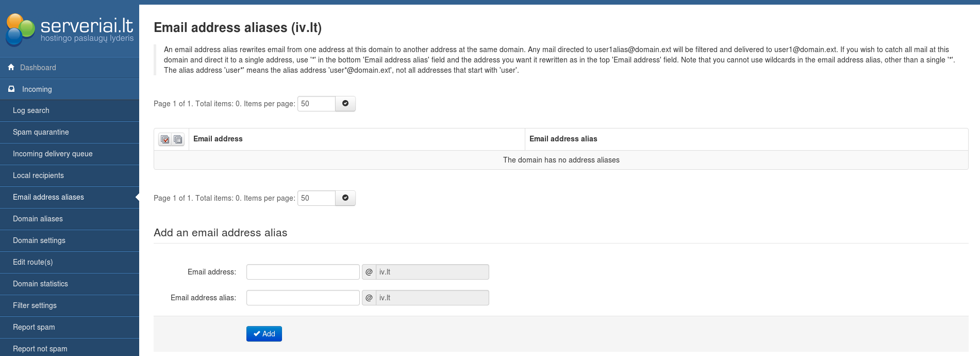The height and width of the screenshot is (356, 980).
Task: Click into the Email address alias field
Action: [x=303, y=298]
